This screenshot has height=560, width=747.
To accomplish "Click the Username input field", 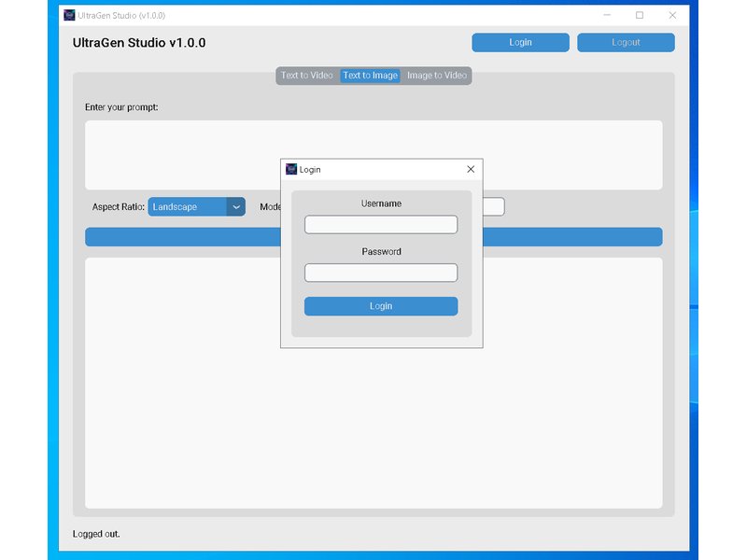I will [380, 224].
